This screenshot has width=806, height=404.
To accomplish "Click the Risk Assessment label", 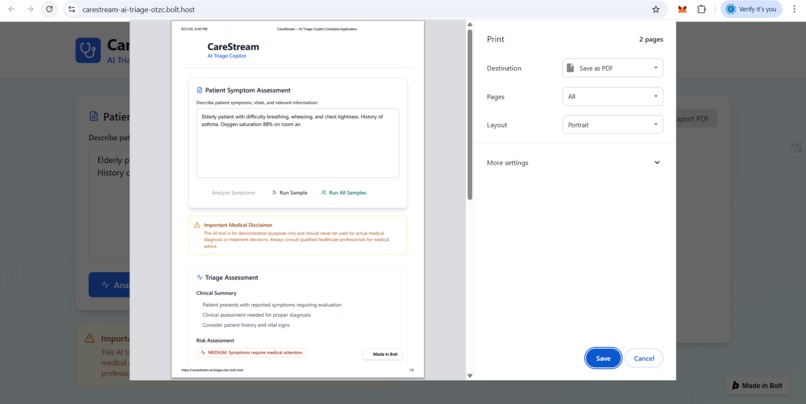I will 215,340.
